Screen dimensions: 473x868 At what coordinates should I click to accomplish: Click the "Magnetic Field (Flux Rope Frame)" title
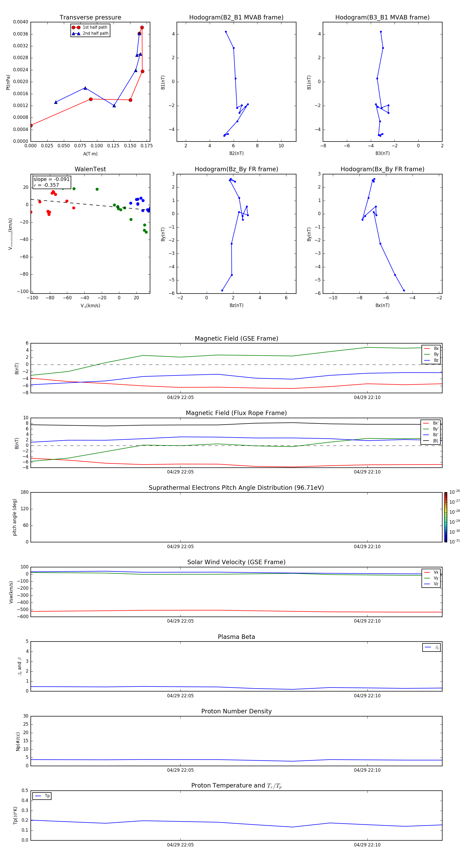[x=236, y=413]
